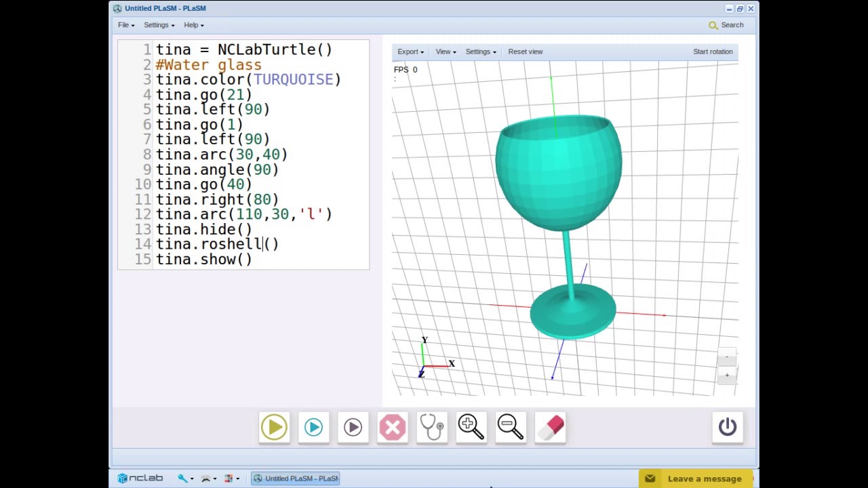Image resolution: width=868 pixels, height=488 pixels.
Task: Click code line 'tina.roshell()'
Action: pyautogui.click(x=217, y=245)
